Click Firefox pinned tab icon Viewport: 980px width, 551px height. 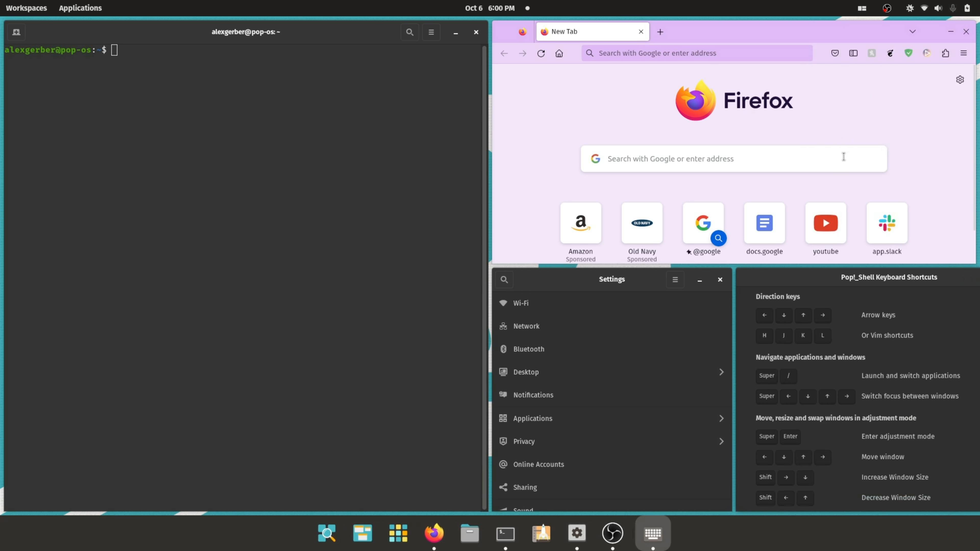(x=522, y=32)
